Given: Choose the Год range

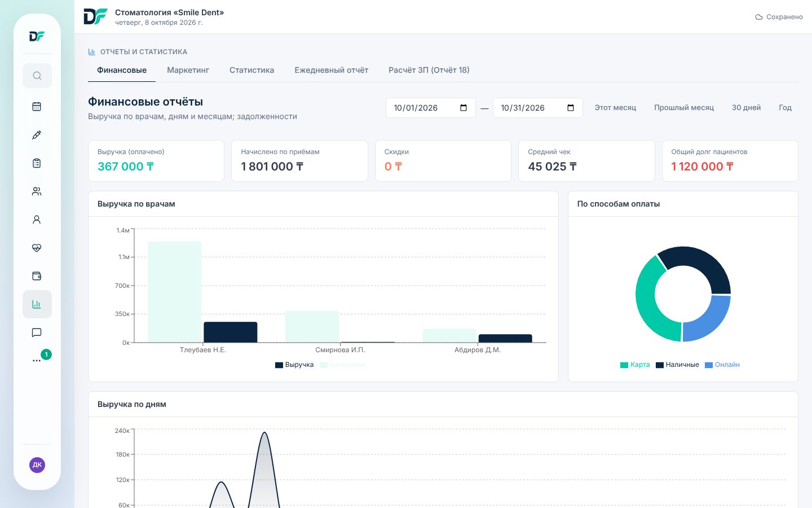Looking at the screenshot, I should pos(785,108).
